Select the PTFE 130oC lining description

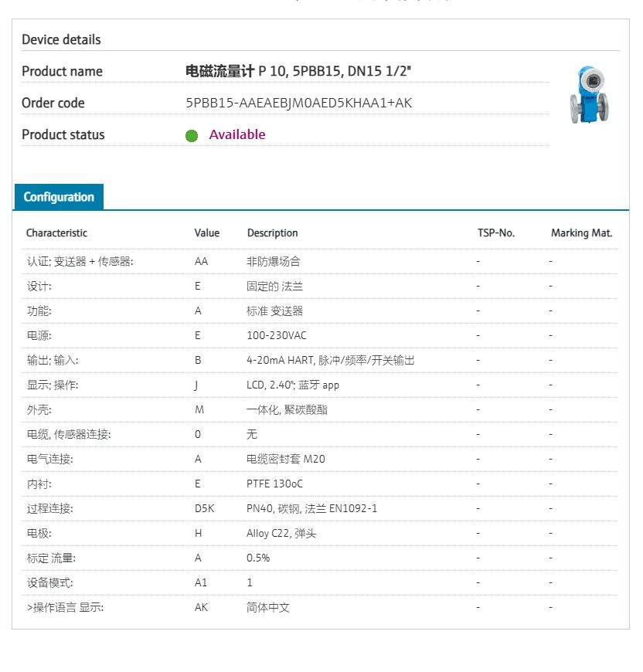coord(275,484)
